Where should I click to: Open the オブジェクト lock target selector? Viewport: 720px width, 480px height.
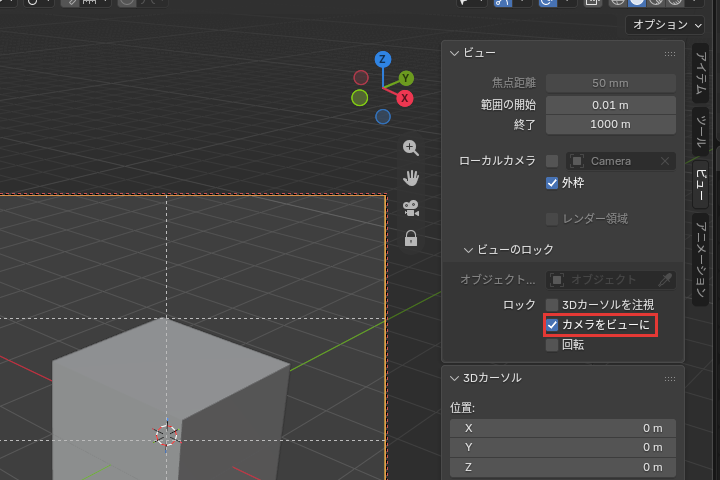pyautogui.click(x=611, y=279)
